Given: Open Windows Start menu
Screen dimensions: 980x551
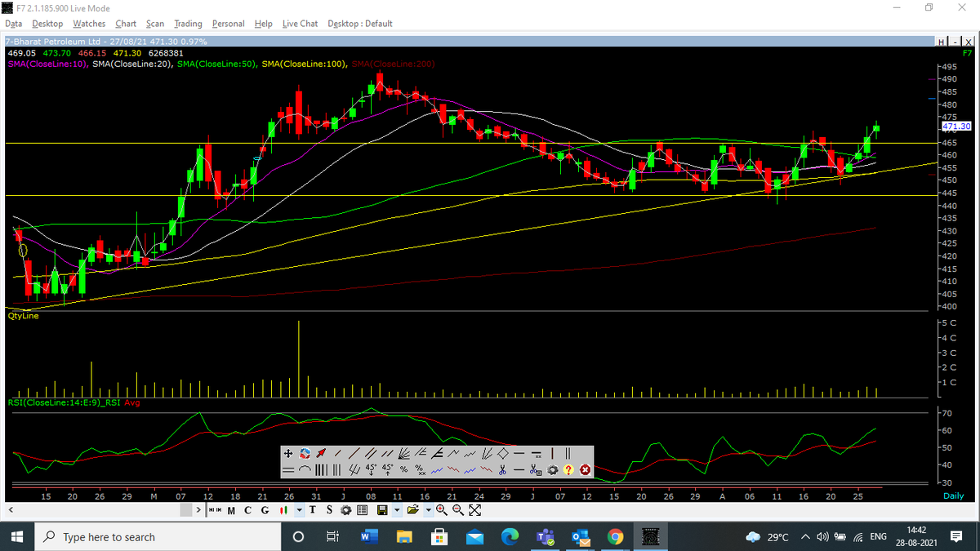Looking at the screenshot, I should tap(19, 536).
